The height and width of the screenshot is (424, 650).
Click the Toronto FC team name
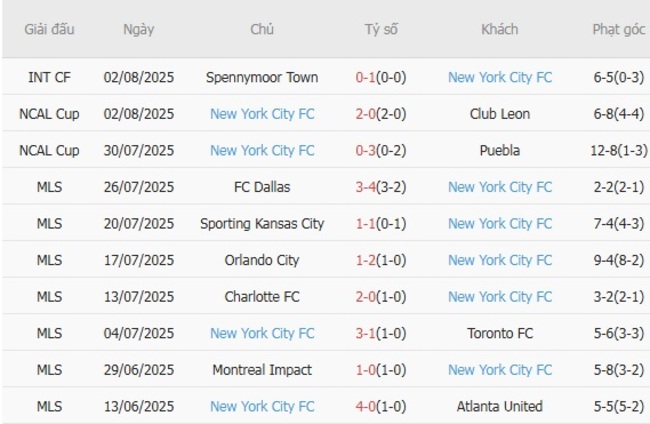click(500, 333)
